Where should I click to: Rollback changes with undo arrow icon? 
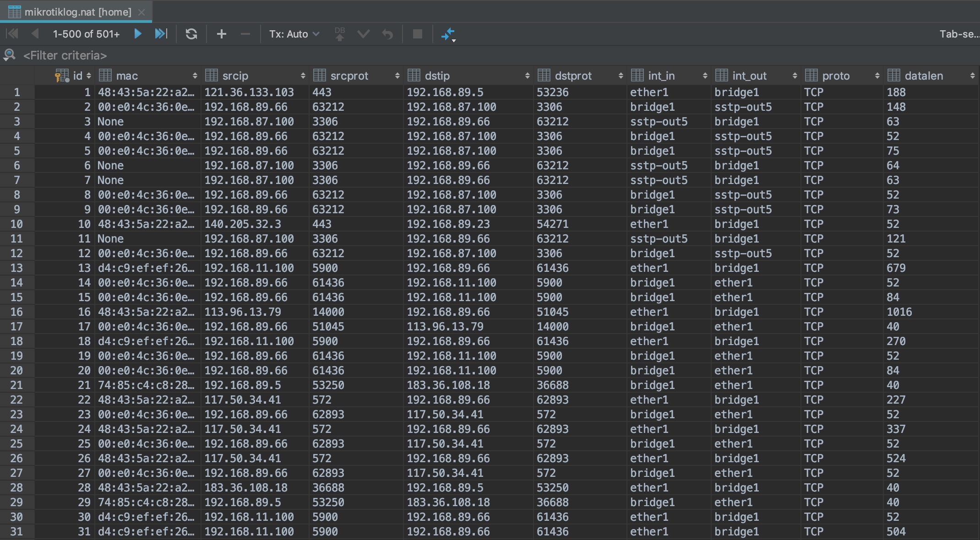(387, 34)
